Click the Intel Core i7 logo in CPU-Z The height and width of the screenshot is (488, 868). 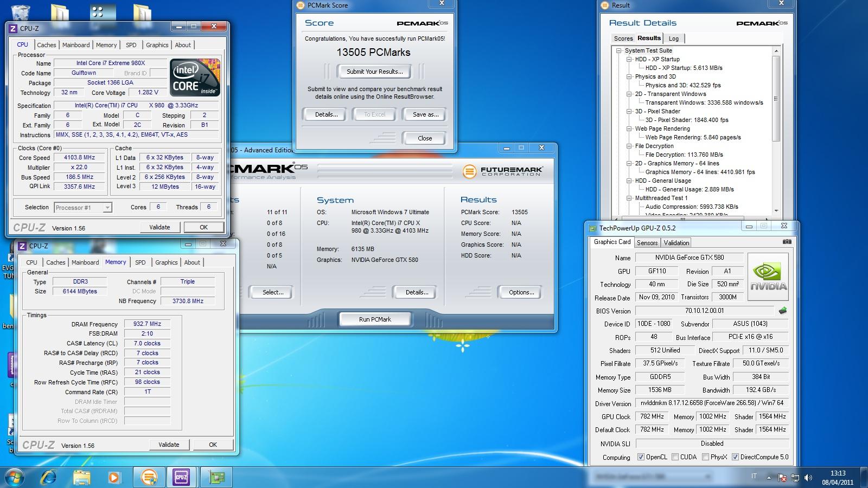pyautogui.click(x=195, y=78)
